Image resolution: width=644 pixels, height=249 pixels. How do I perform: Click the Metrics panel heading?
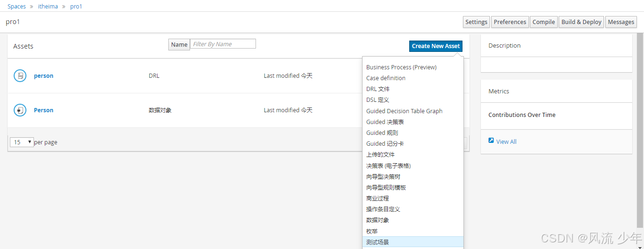point(499,91)
